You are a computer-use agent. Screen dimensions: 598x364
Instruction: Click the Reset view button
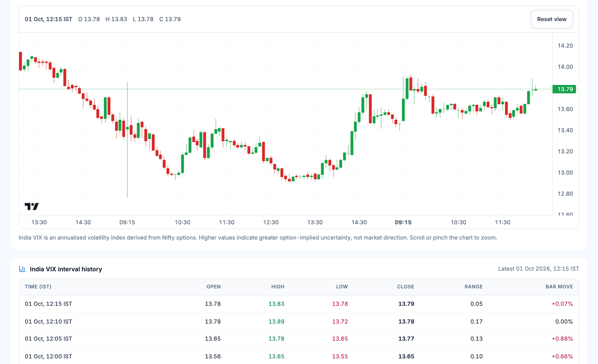[x=552, y=19]
